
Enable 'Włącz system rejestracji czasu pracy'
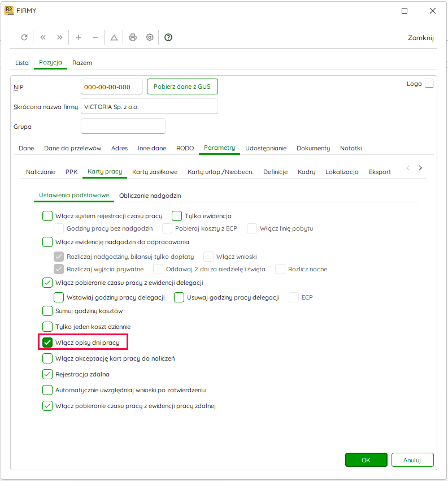tap(47, 216)
